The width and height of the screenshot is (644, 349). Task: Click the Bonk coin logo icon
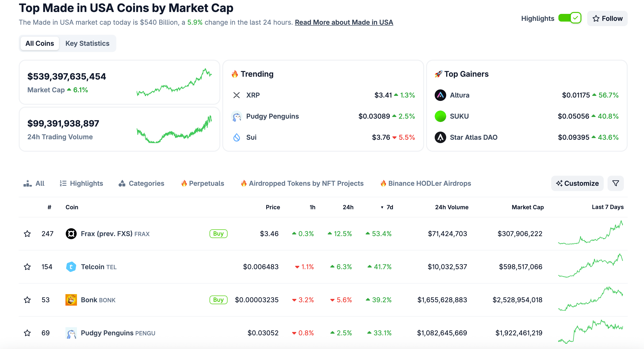[x=71, y=300]
